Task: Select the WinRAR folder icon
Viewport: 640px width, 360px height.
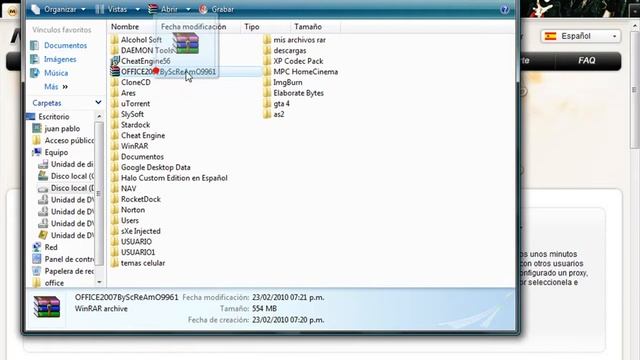Action: [115, 146]
